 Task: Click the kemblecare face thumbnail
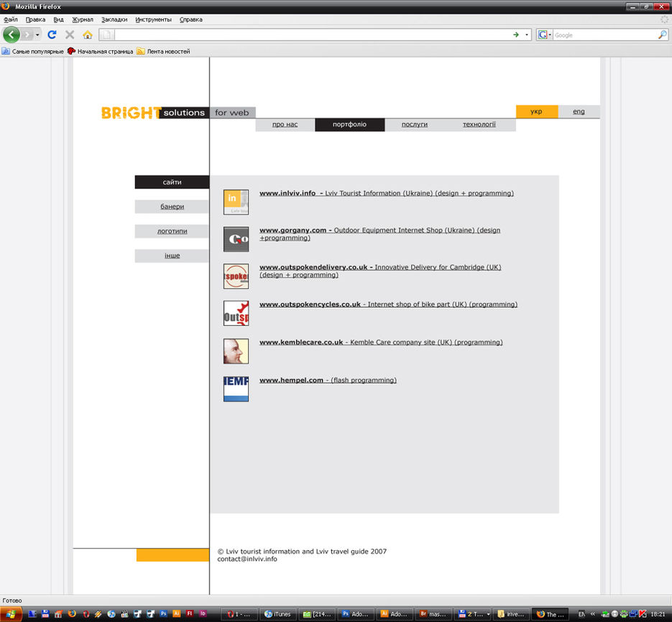(x=236, y=351)
